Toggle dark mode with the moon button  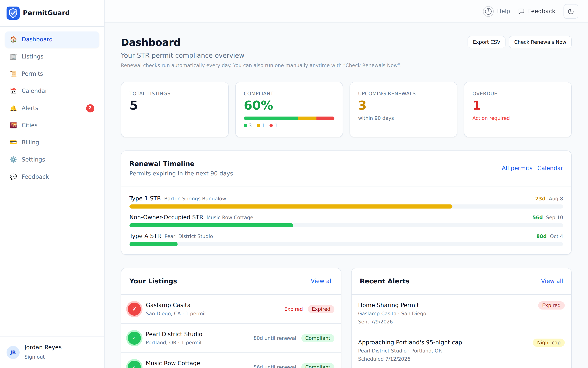point(571,11)
